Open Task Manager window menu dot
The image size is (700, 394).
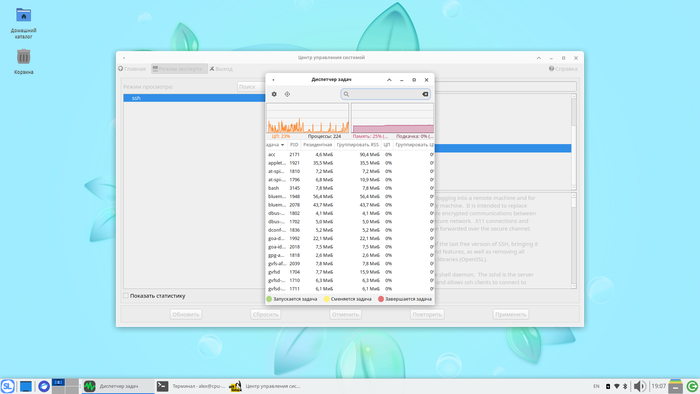(x=273, y=80)
